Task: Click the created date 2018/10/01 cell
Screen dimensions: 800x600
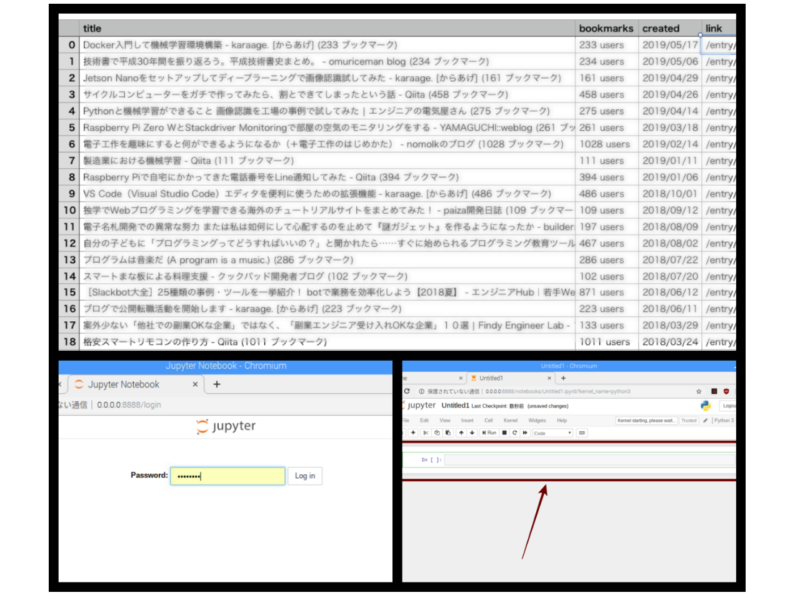Action: click(670, 194)
